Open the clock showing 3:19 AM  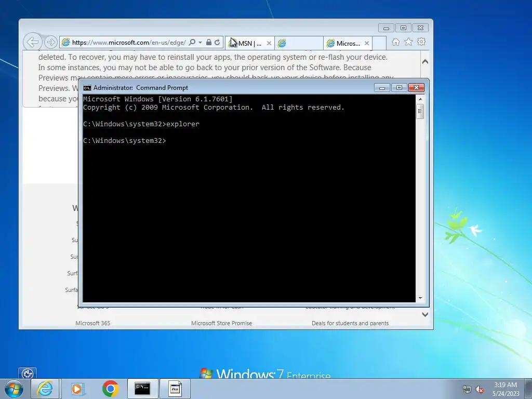[506, 389]
